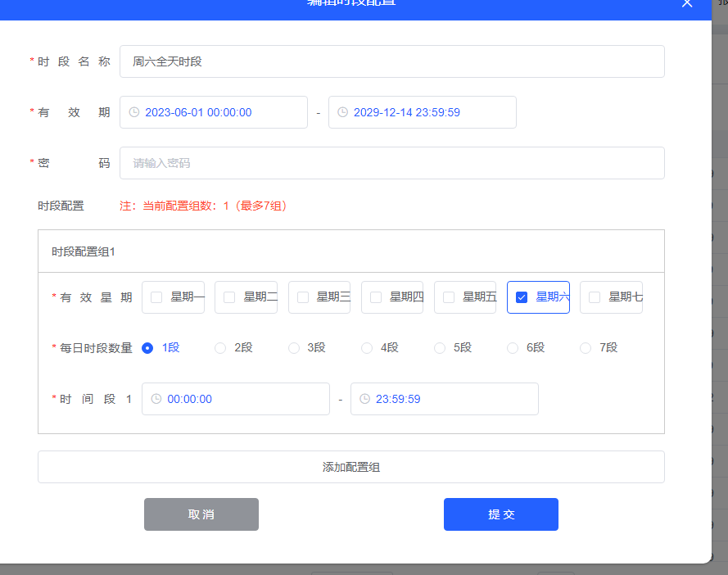
Task: Close the edit time period dialog
Action: pos(687,3)
